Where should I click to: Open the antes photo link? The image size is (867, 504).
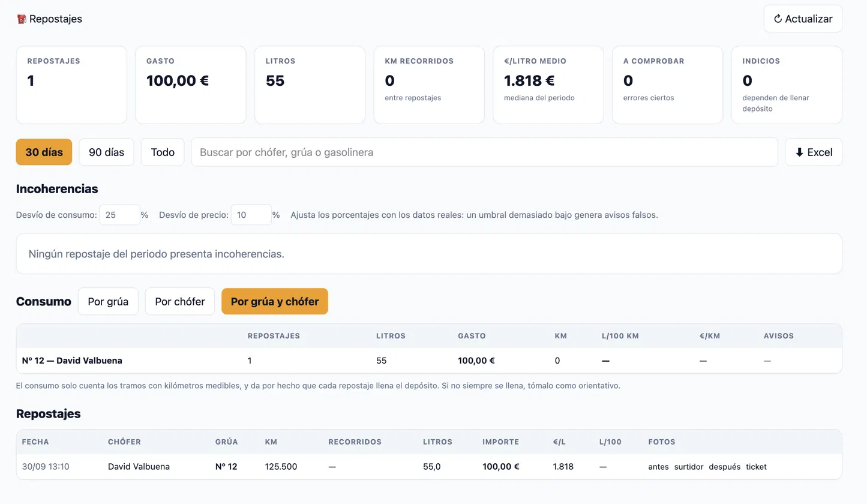click(658, 467)
